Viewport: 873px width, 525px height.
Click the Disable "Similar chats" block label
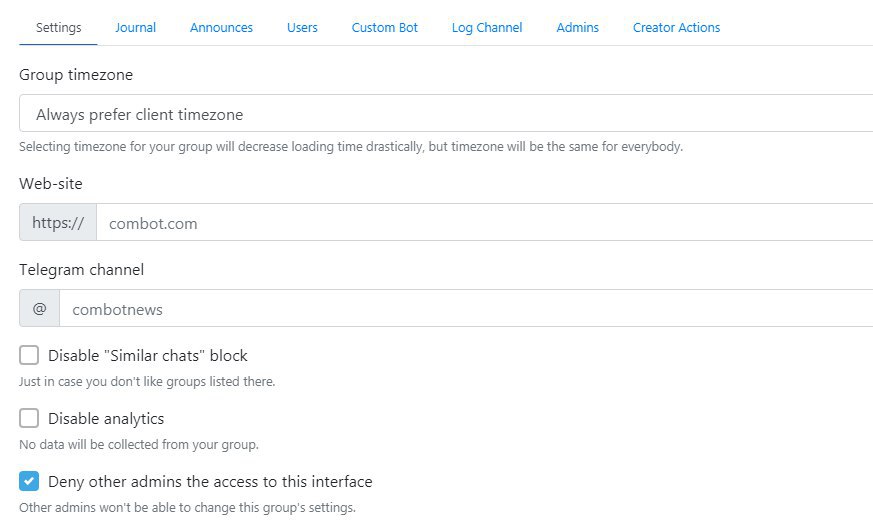pyautogui.click(x=148, y=356)
